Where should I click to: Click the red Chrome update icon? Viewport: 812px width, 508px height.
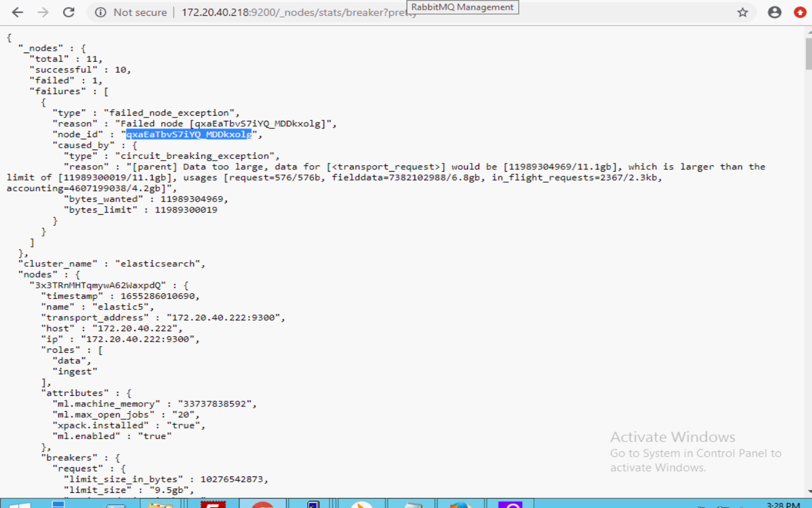pos(800,12)
